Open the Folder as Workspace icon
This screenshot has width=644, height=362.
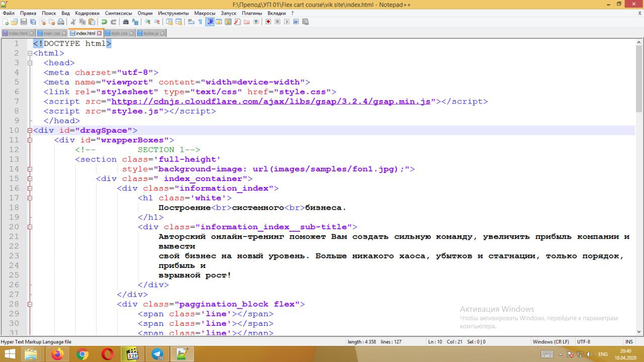[x=247, y=22]
